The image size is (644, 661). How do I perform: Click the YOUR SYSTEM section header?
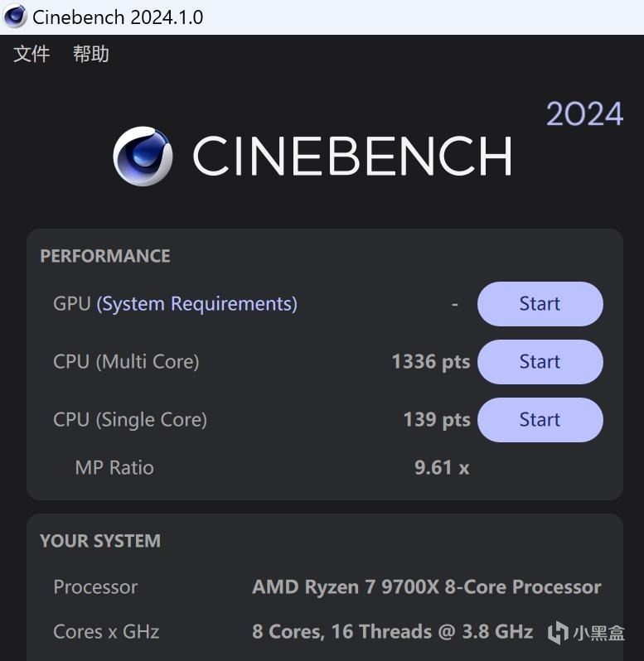pos(100,541)
